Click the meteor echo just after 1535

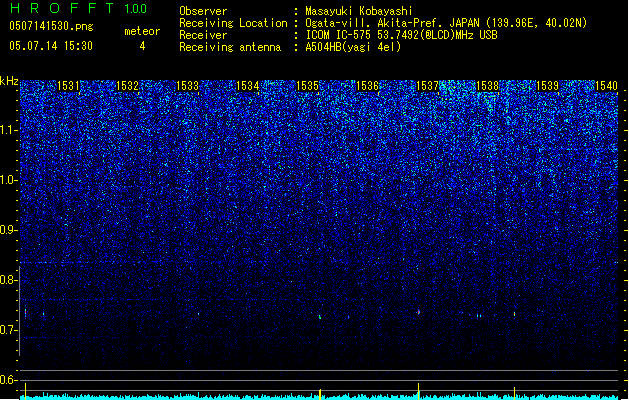(320, 317)
